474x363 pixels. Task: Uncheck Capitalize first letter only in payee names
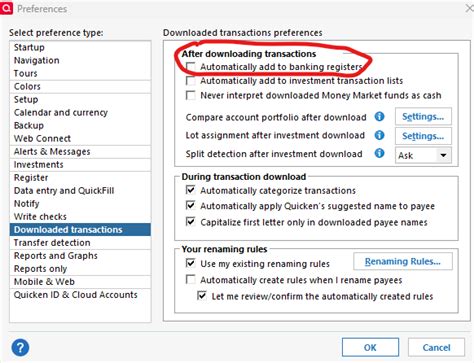(x=191, y=221)
